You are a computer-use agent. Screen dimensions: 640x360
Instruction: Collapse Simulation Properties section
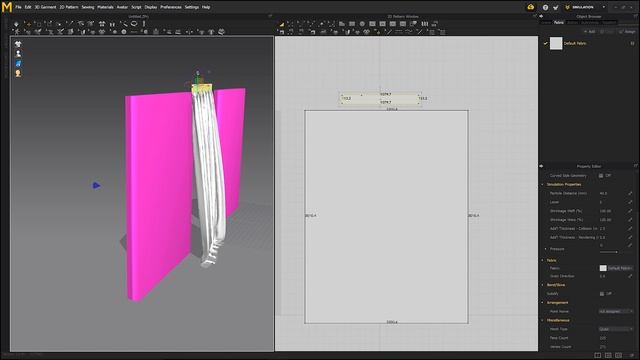pyautogui.click(x=543, y=184)
